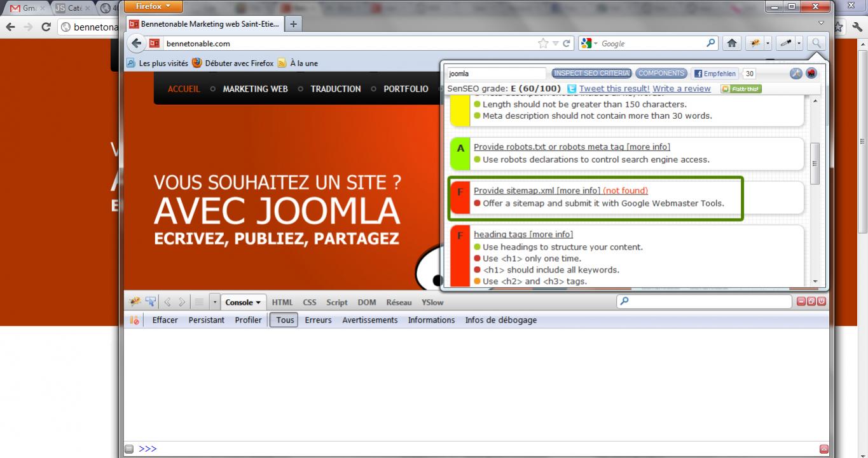Click the break on errors icon
Viewport: 868px width, 458px height.
[135, 320]
